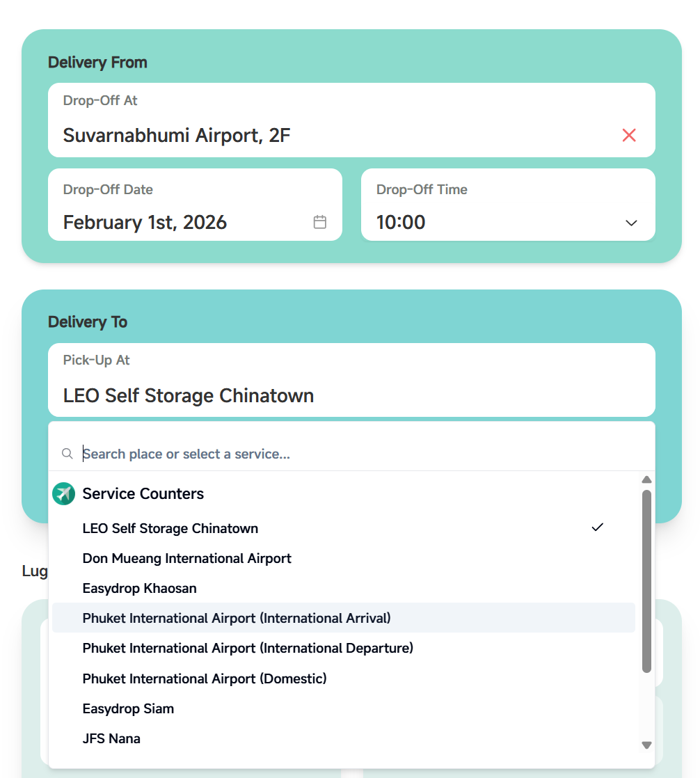
Task: Type in the search place field
Action: click(348, 454)
